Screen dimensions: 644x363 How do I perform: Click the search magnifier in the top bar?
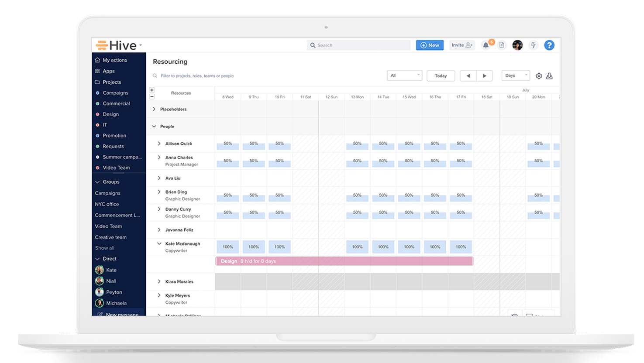pos(313,45)
